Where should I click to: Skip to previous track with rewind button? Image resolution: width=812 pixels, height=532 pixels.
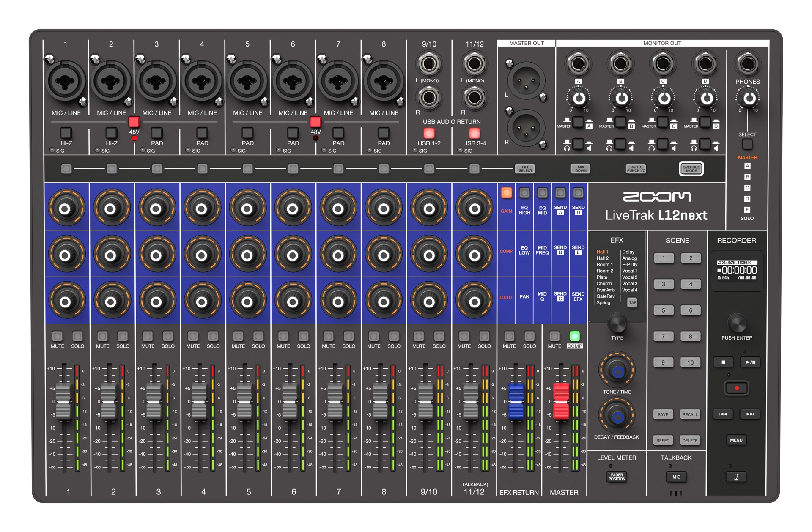(x=723, y=414)
